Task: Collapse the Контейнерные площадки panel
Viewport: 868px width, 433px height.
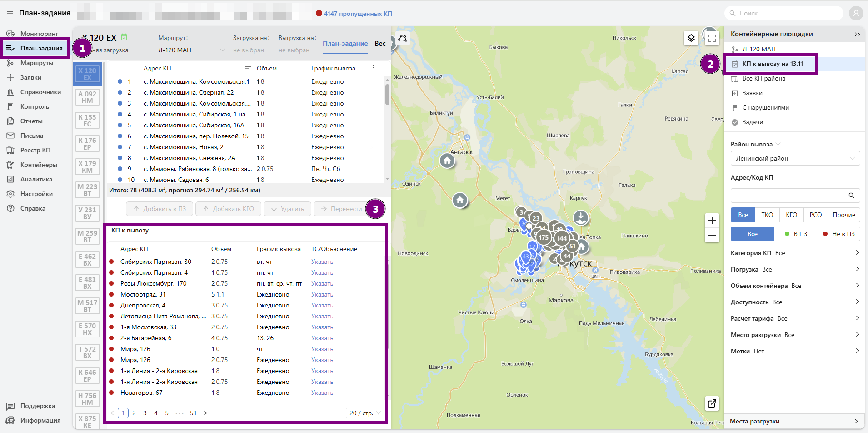Action: point(857,34)
